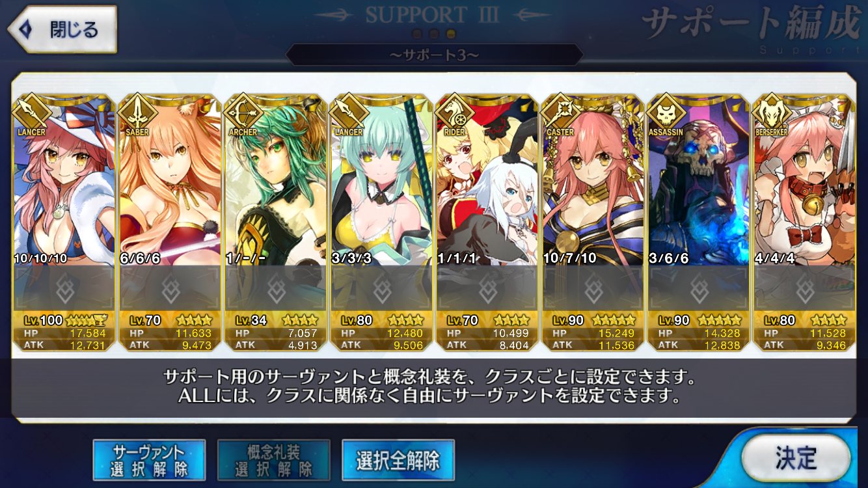The height and width of the screenshot is (488, 868).
Task: Click サーヴァント選択解除 to clear servant selection
Action: 149,460
